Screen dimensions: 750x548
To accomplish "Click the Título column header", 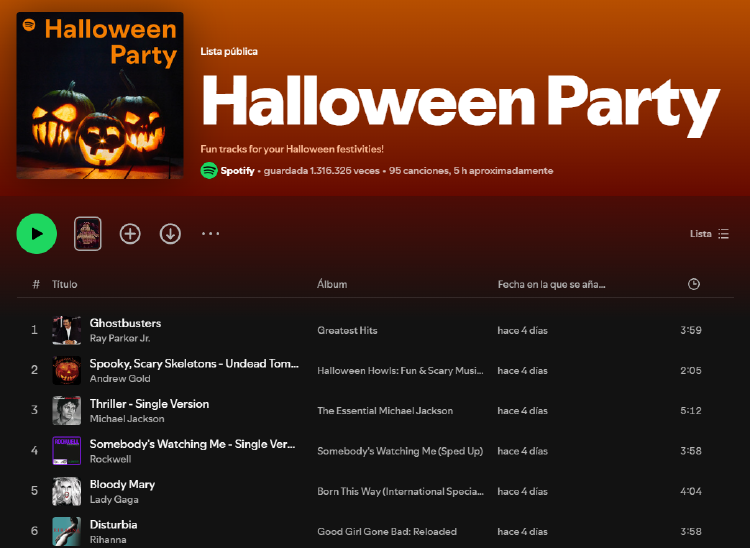I will [65, 285].
